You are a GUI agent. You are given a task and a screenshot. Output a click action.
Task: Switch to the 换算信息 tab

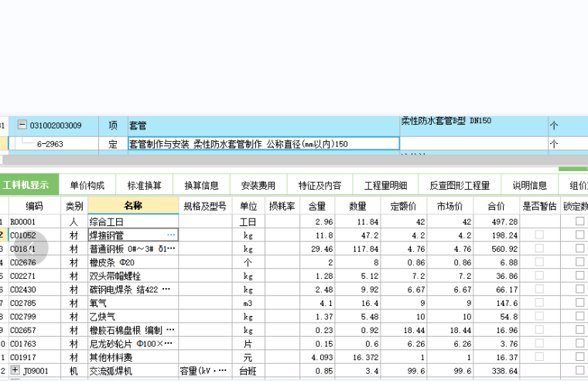point(201,185)
